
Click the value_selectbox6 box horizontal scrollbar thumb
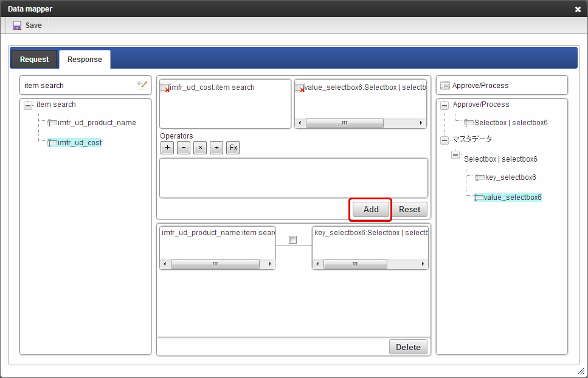[345, 123]
